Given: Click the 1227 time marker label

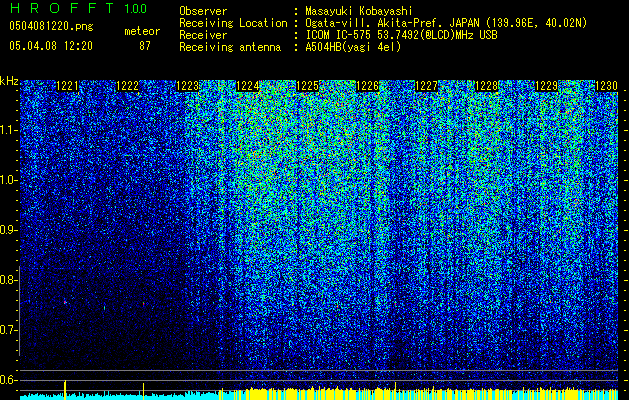Looking at the screenshot, I should (x=426, y=86).
